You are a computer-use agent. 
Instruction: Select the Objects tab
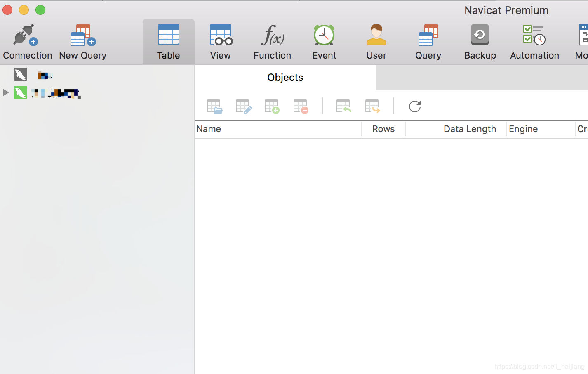[285, 78]
